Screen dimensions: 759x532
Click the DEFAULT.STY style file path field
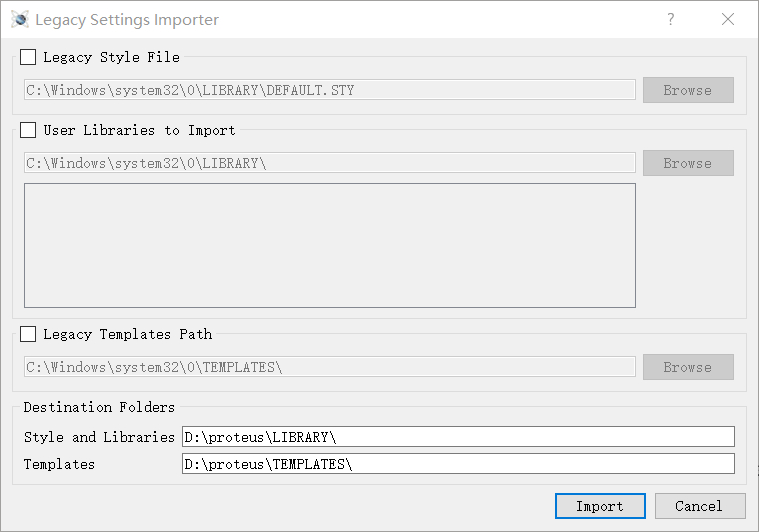330,90
